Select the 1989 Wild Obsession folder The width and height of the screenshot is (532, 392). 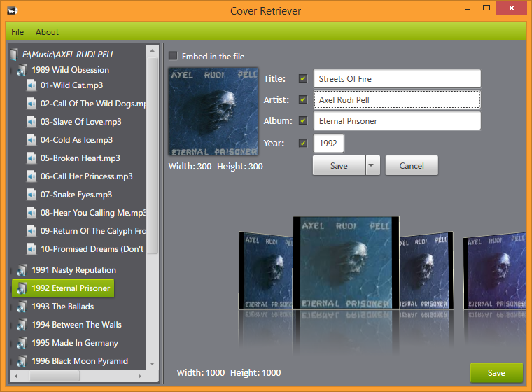[x=71, y=70]
